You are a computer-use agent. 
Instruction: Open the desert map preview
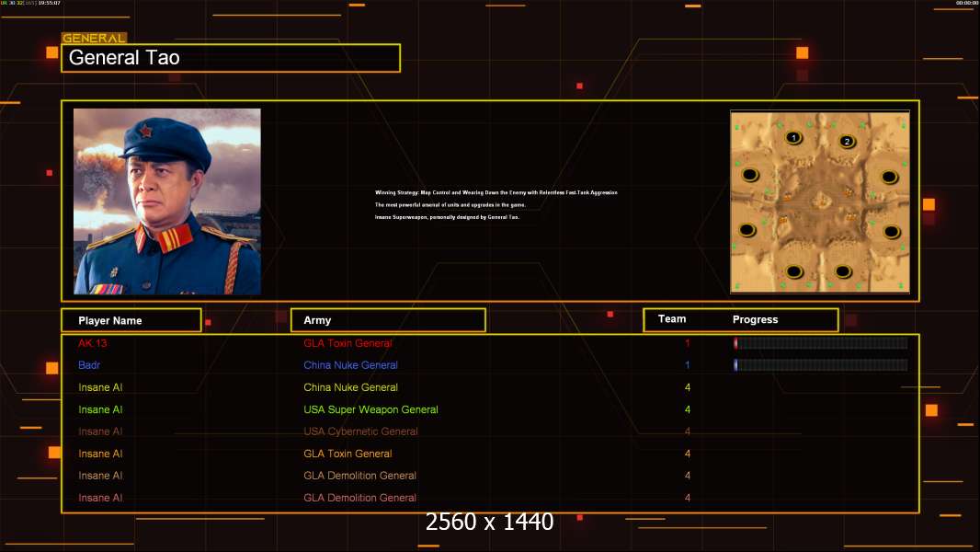[820, 201]
